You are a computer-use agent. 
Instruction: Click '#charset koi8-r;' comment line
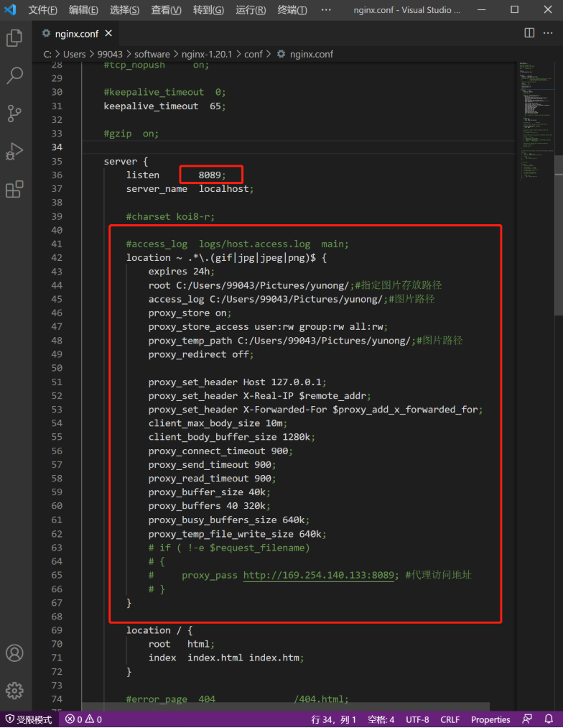[x=170, y=216]
